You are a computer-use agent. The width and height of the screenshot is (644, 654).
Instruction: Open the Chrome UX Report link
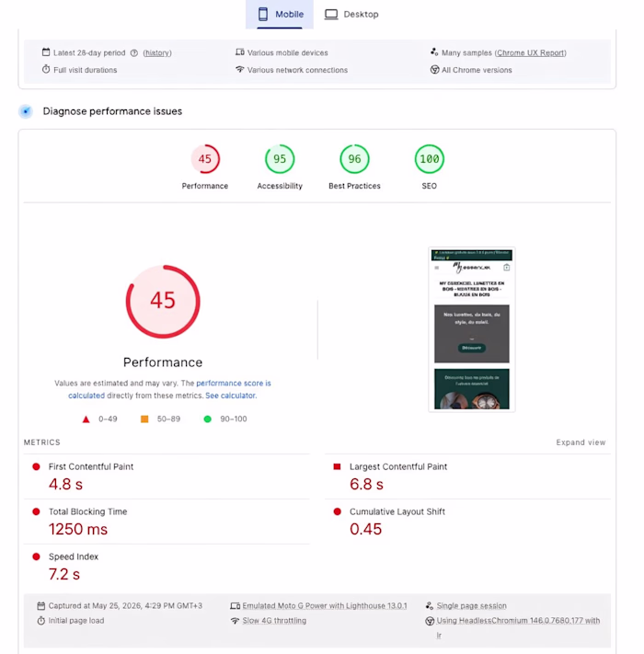point(531,53)
